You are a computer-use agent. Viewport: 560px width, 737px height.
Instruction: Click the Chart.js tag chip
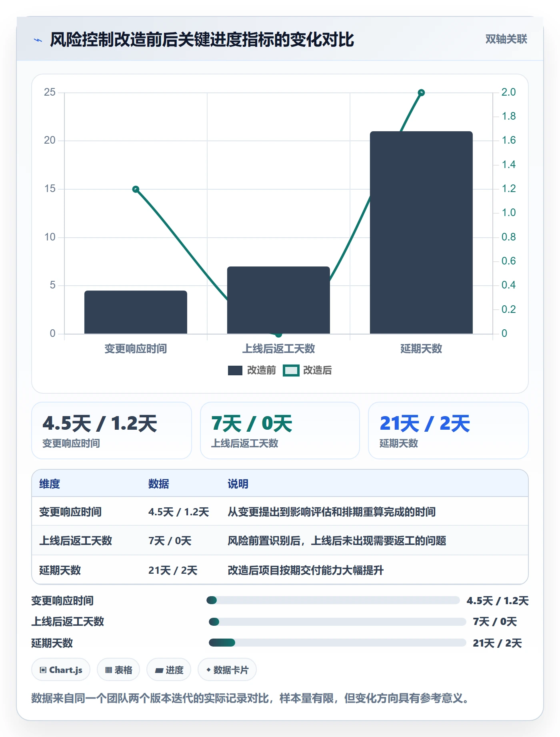pos(61,670)
